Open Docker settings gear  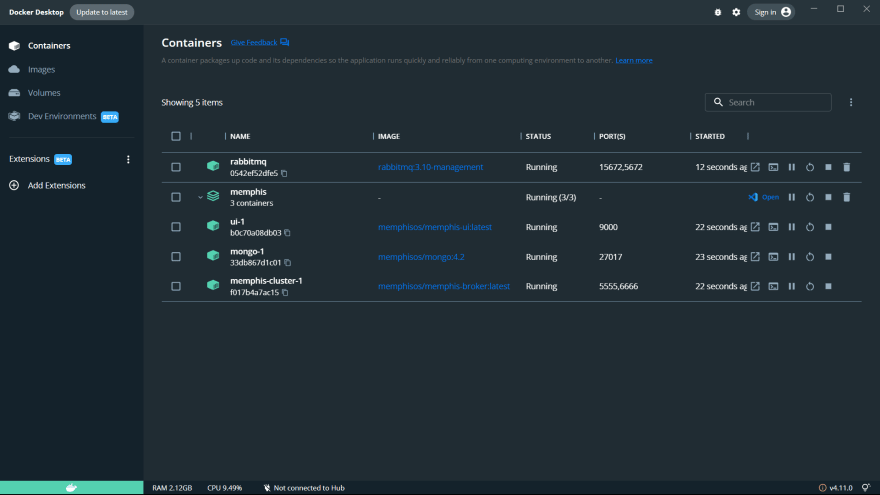(x=736, y=12)
